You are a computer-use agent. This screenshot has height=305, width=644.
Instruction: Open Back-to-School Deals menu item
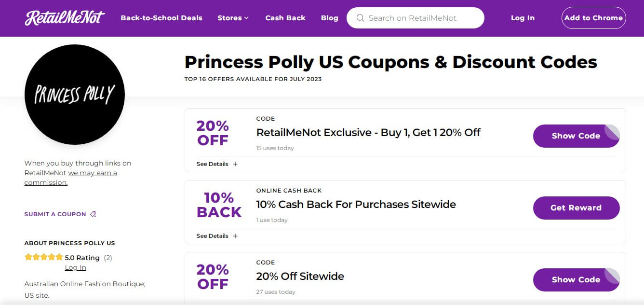coord(161,18)
